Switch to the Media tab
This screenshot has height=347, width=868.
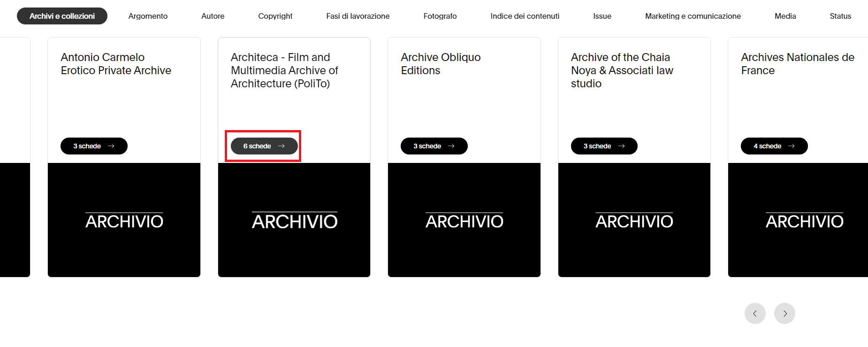[x=785, y=16]
